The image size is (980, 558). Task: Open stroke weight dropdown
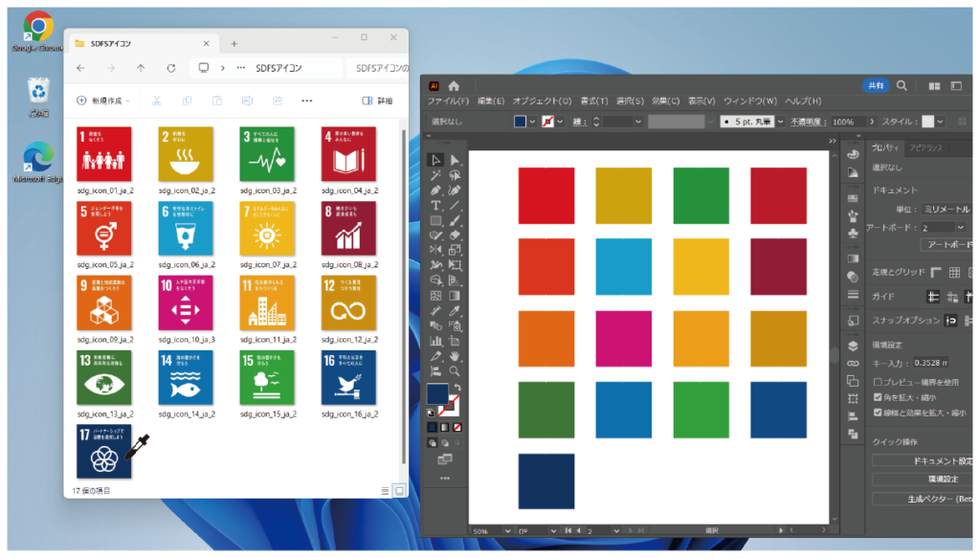pyautogui.click(x=638, y=122)
